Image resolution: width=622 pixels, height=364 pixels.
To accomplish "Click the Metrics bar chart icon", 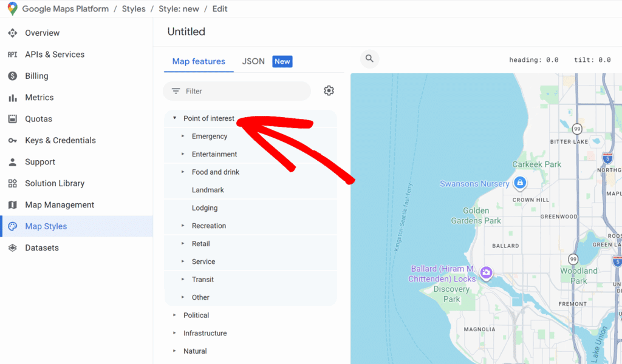I will [x=12, y=98].
